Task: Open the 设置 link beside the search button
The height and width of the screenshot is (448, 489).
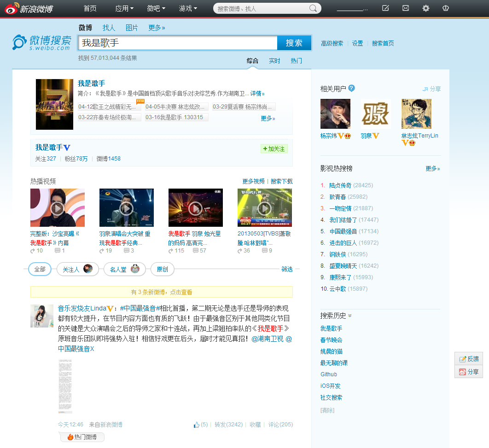Action: tap(357, 43)
